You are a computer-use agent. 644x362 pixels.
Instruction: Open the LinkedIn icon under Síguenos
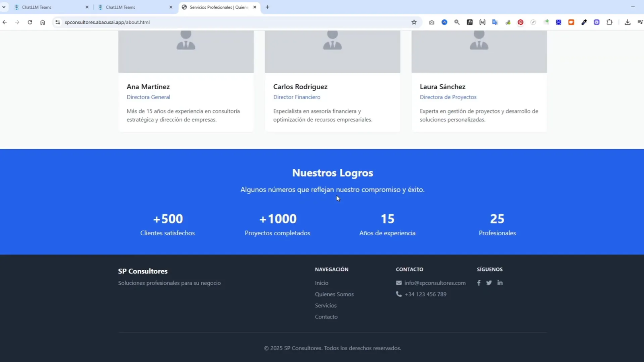point(500,283)
